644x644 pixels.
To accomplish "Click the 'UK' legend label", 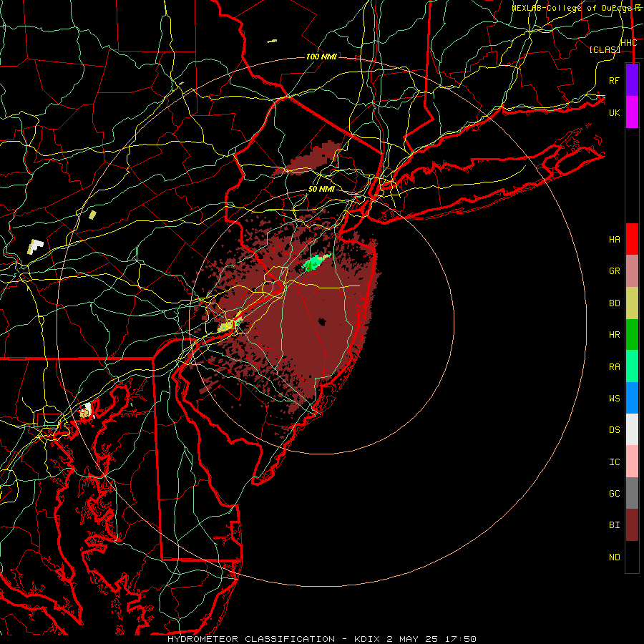I will click(614, 112).
